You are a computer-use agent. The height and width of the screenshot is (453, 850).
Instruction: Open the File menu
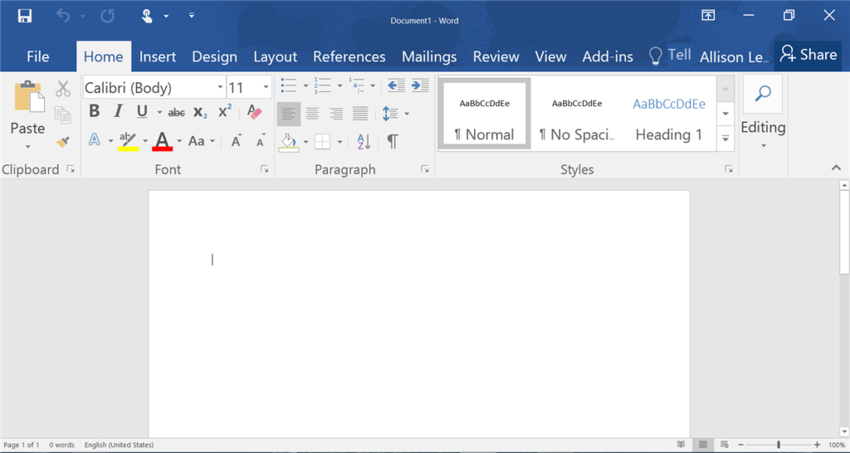[x=38, y=56]
